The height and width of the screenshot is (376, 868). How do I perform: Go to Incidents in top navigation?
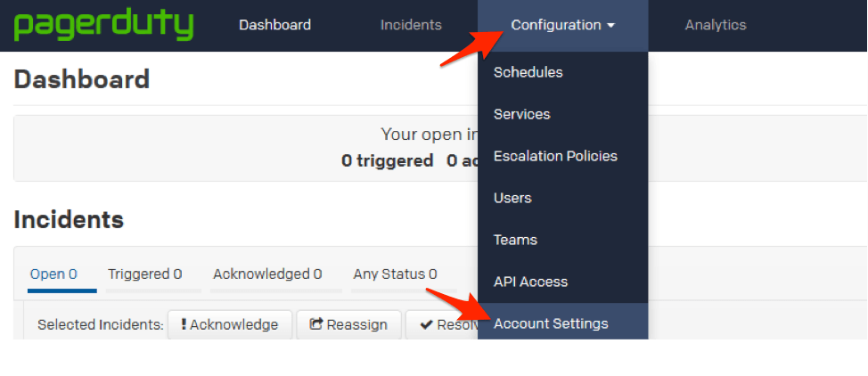point(411,25)
